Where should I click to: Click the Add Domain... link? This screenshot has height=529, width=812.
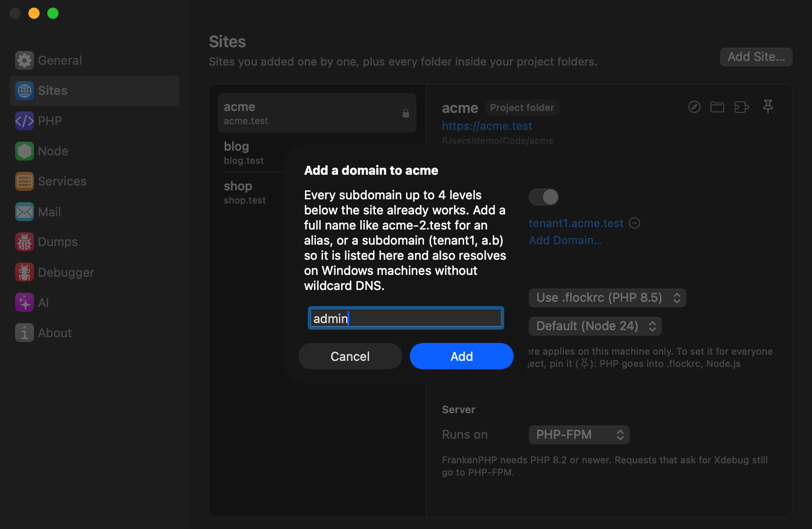[x=566, y=240]
